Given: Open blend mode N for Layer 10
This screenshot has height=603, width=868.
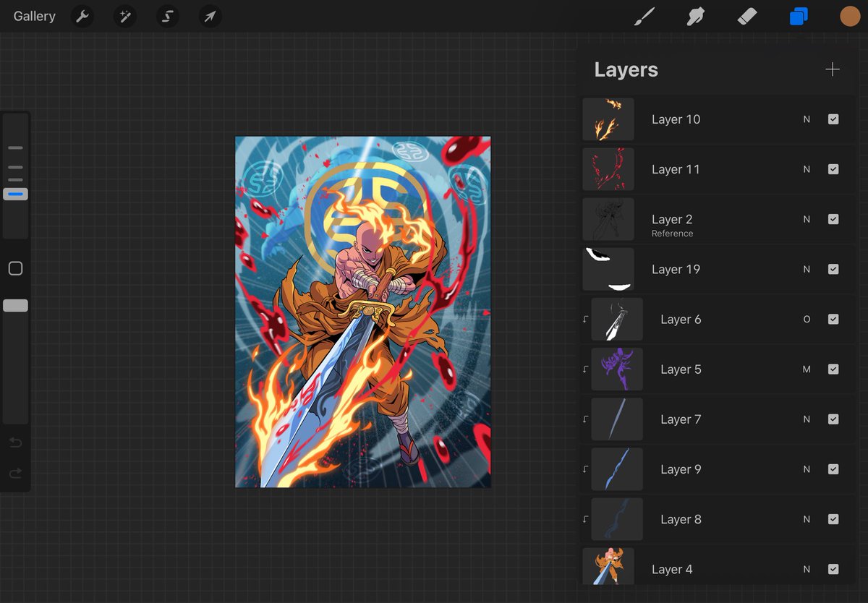Looking at the screenshot, I should 807,119.
